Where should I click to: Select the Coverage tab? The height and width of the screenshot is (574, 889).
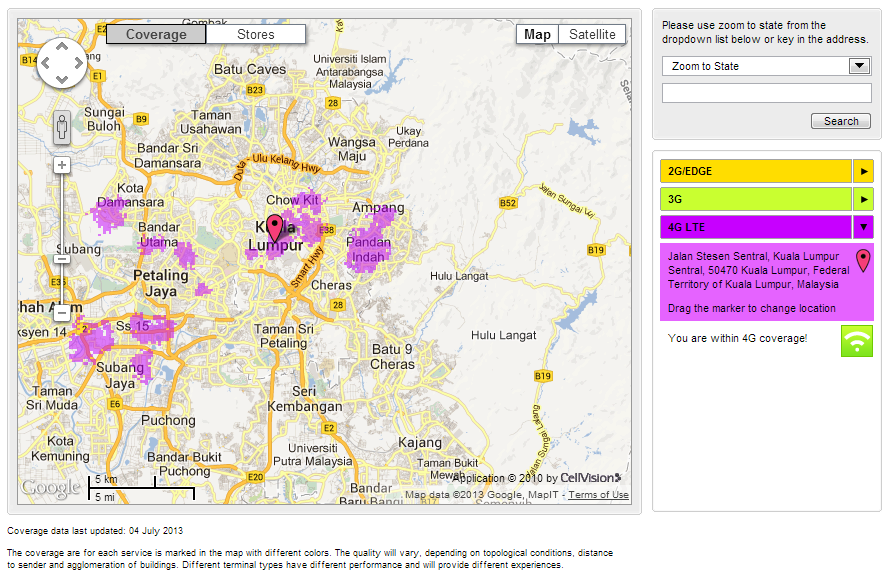pos(156,34)
